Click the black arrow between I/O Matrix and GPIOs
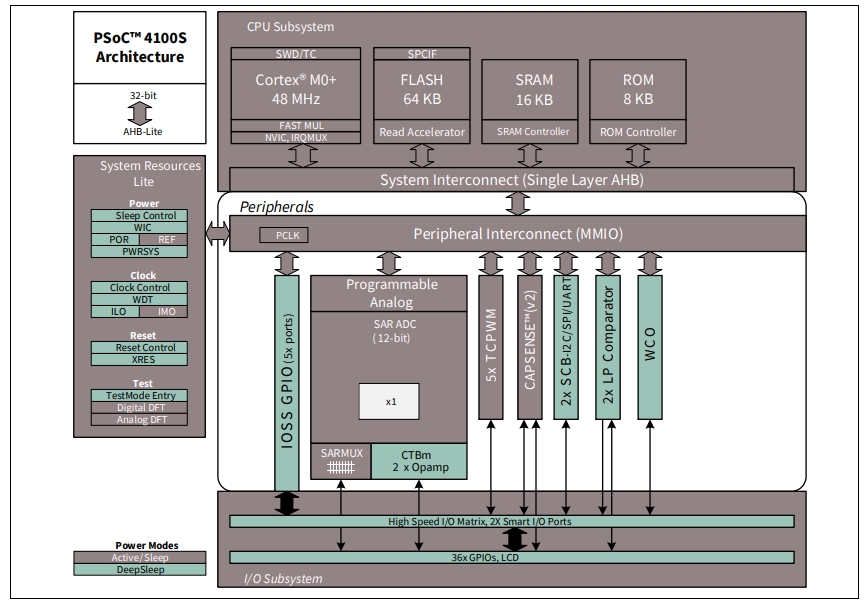 pos(514,539)
